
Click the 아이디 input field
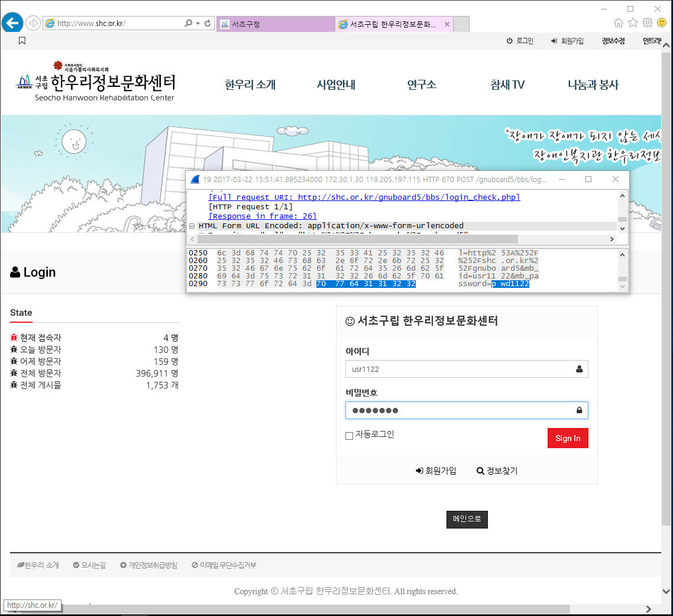pyautogui.click(x=467, y=369)
